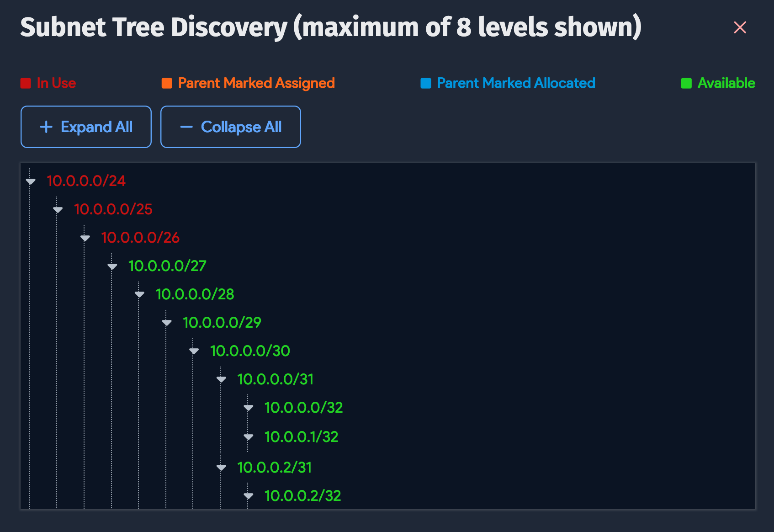774x532 pixels.
Task: Collapse the 10.0.0.2/31 subnet node
Action: tap(221, 468)
